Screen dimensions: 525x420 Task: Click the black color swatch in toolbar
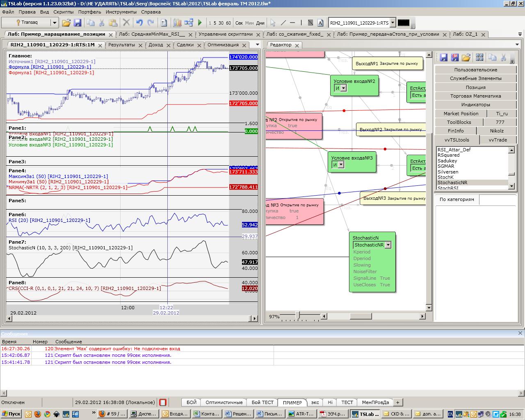(403, 23)
